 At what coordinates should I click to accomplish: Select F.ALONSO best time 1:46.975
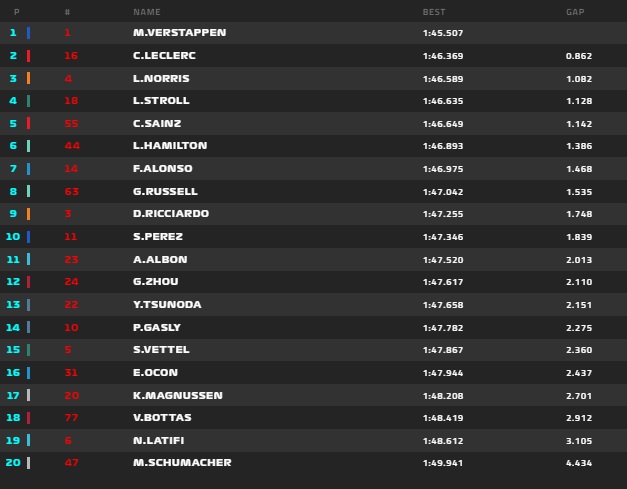click(x=443, y=169)
